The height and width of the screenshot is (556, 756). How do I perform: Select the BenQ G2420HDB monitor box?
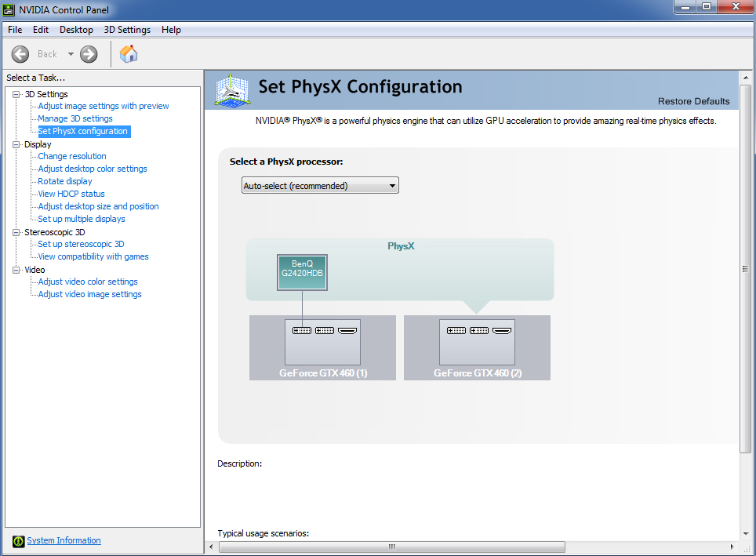(x=302, y=272)
